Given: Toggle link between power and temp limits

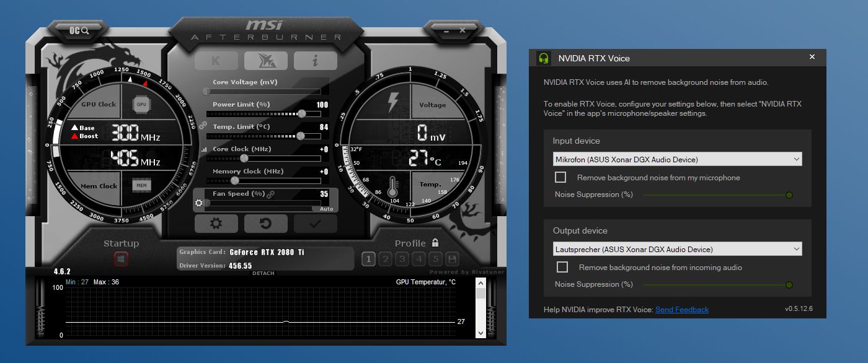Looking at the screenshot, I should click(x=203, y=125).
